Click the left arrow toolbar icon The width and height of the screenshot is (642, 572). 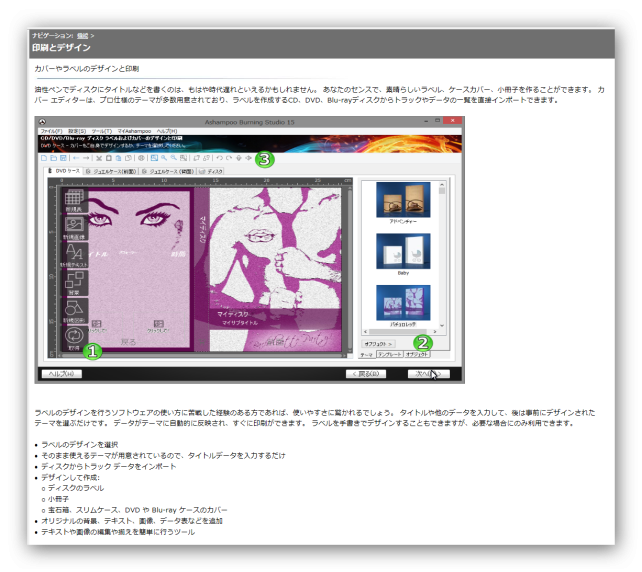pyautogui.click(x=76, y=158)
